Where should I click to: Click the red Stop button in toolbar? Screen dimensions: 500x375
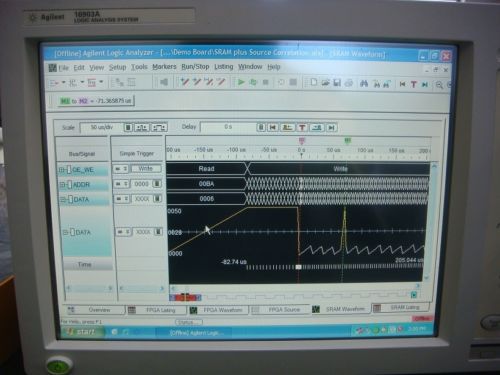pos(265,82)
